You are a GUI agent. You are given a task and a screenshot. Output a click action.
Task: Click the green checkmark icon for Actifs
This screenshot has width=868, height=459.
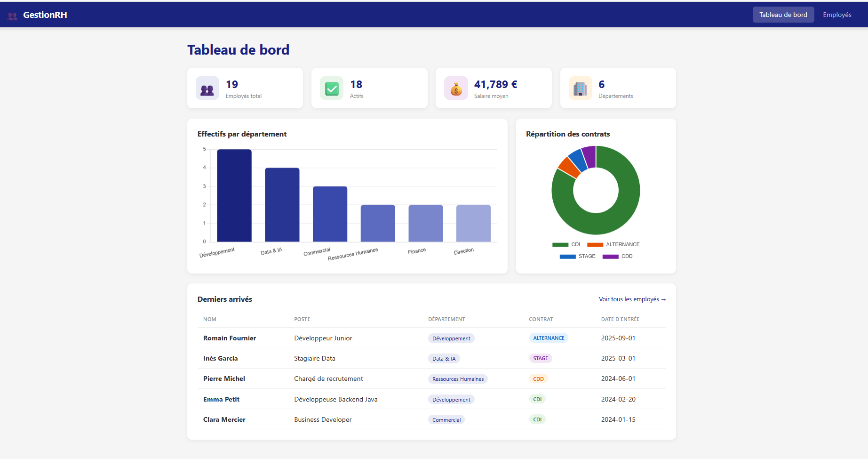click(x=331, y=88)
